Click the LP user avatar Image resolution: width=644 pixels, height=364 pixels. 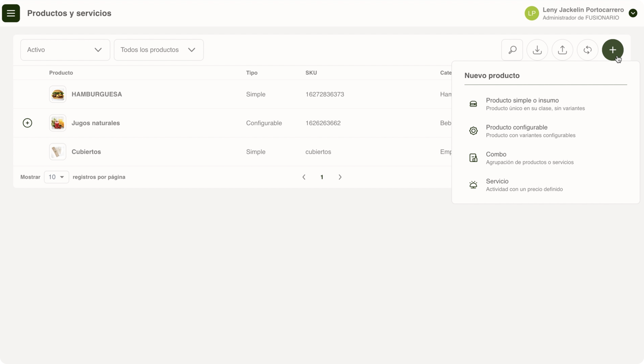(532, 13)
